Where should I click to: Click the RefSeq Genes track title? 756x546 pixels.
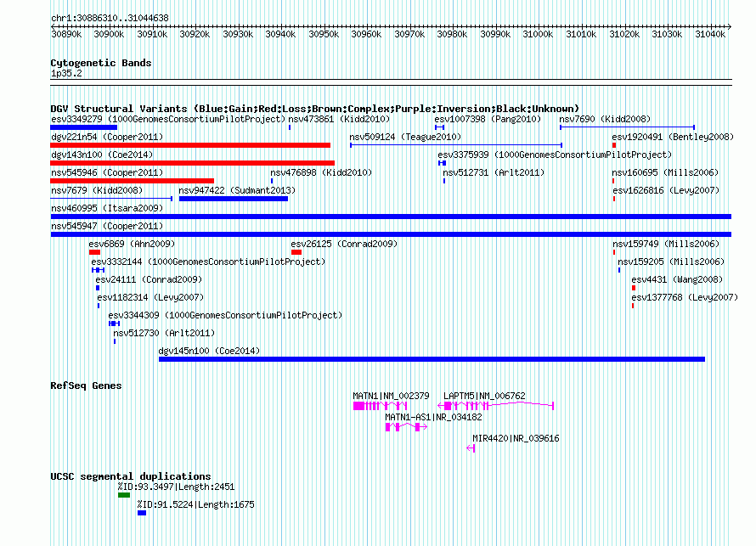pyautogui.click(x=86, y=386)
